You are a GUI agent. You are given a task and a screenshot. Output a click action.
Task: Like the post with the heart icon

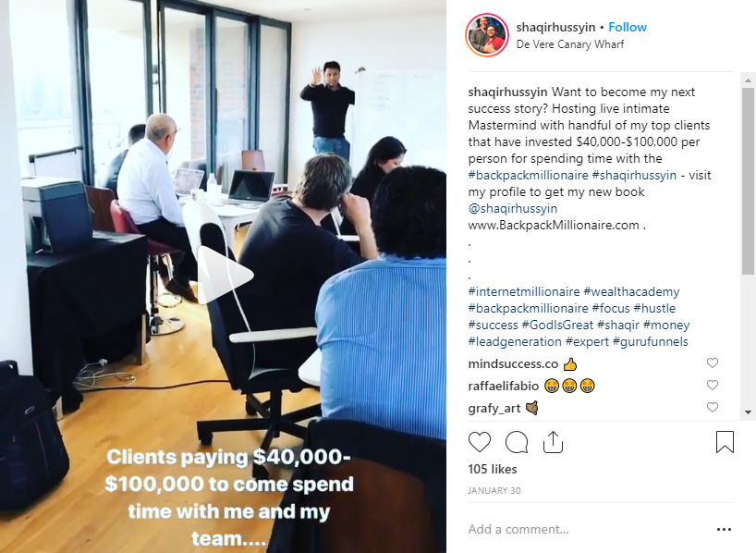(480, 443)
